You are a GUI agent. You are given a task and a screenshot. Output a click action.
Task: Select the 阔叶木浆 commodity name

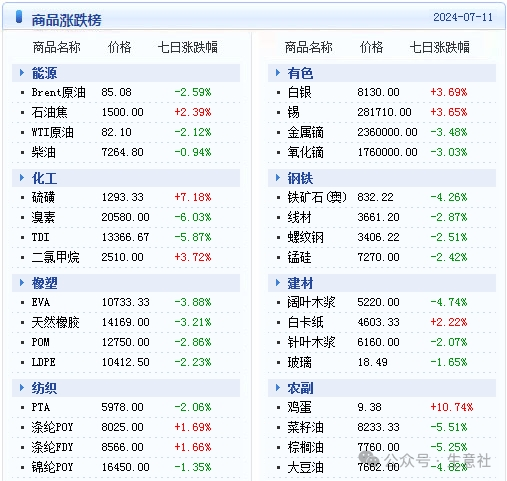click(x=311, y=302)
